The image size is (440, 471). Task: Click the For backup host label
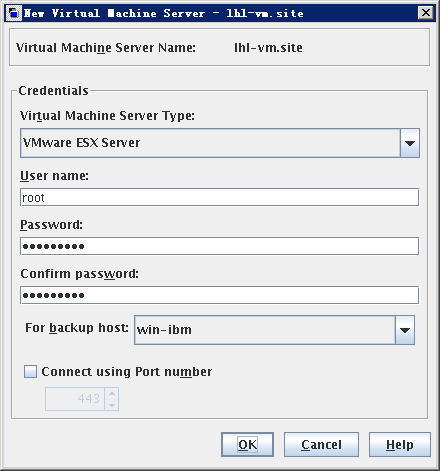point(77,328)
